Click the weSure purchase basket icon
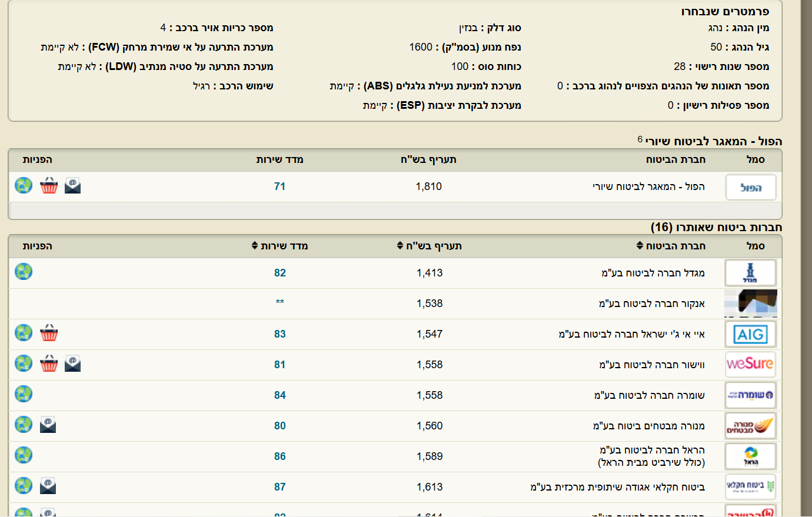 [x=49, y=363]
